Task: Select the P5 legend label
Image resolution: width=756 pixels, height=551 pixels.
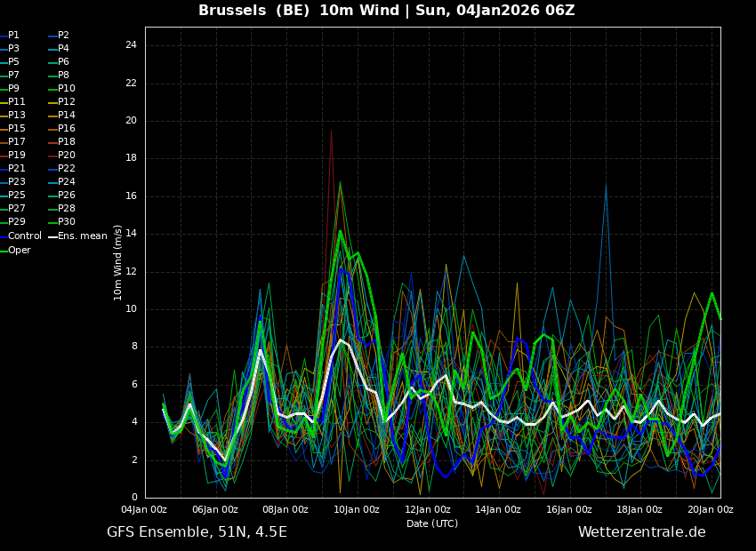Action: (x=13, y=61)
